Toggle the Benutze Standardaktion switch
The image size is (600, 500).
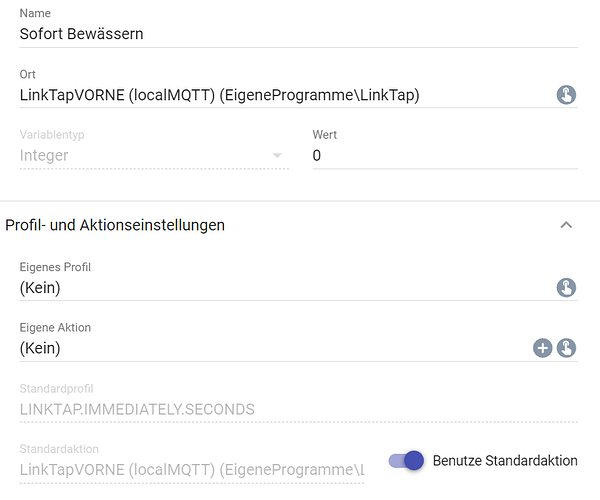[x=406, y=461]
